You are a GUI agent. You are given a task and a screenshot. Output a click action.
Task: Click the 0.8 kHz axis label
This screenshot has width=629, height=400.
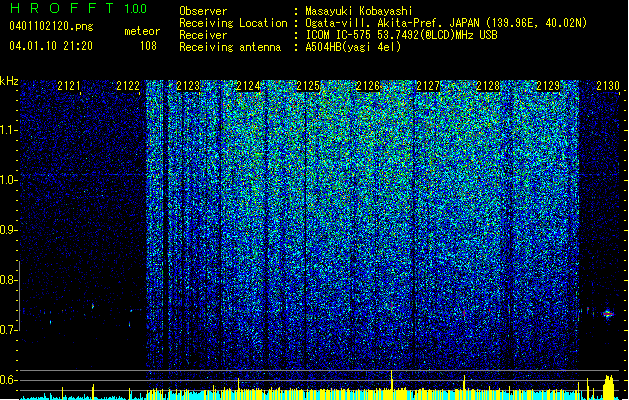9,280
